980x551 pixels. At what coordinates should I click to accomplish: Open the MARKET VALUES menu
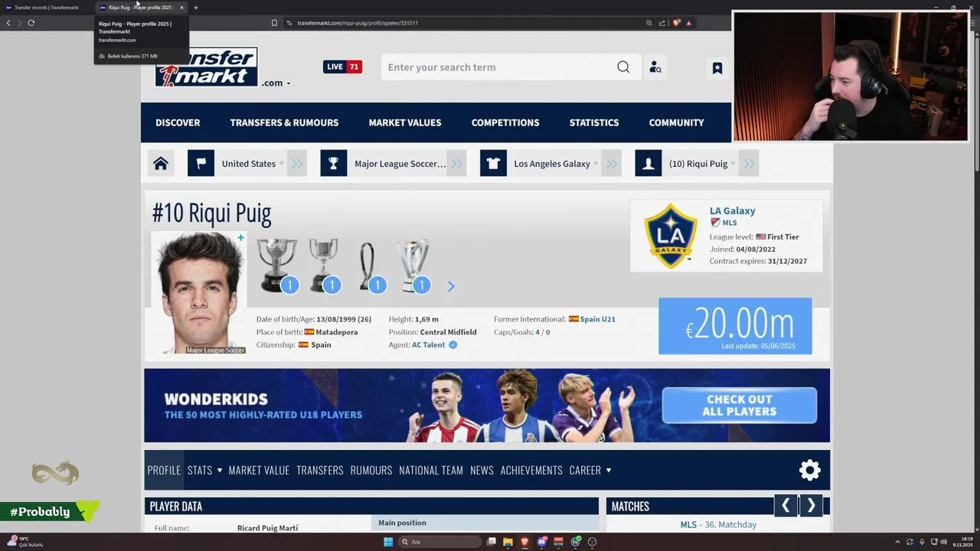[x=405, y=122]
